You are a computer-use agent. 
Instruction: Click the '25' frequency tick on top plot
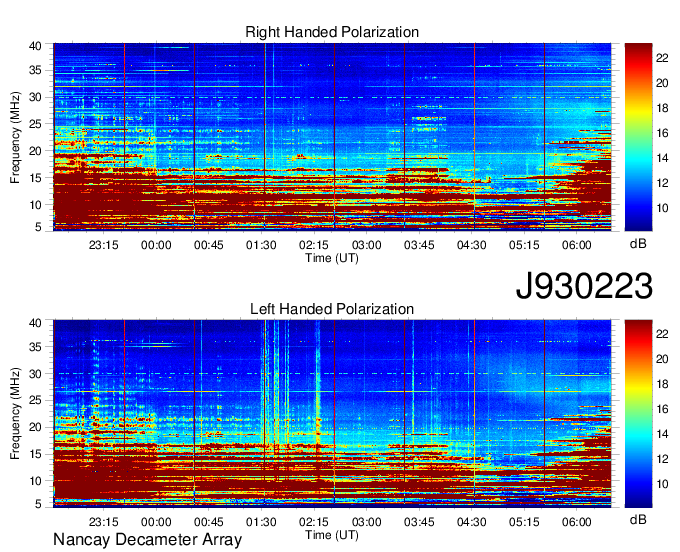(x=35, y=124)
